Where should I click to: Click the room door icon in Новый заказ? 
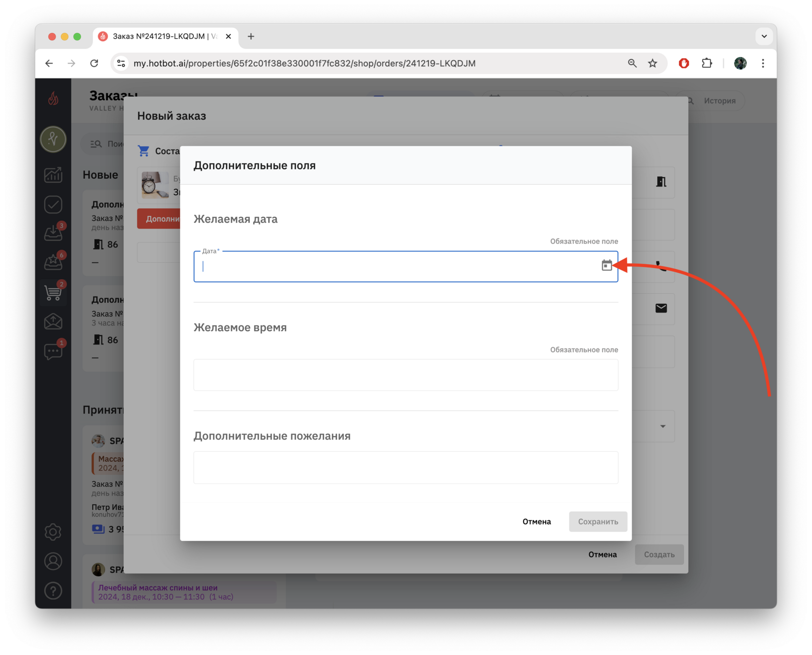(x=661, y=182)
